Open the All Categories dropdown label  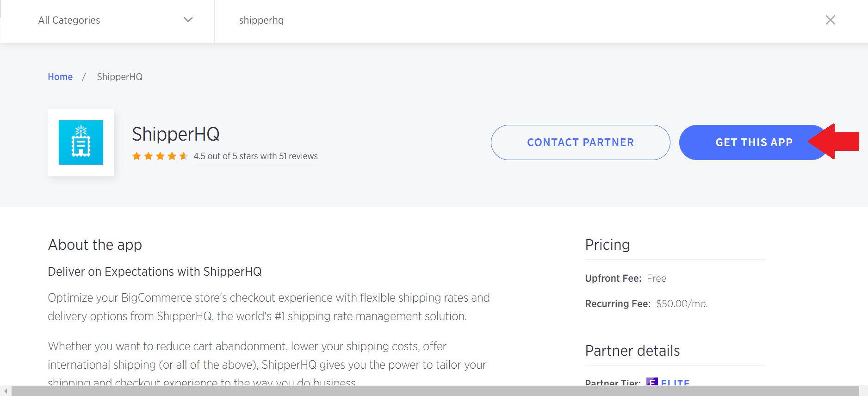click(x=69, y=20)
